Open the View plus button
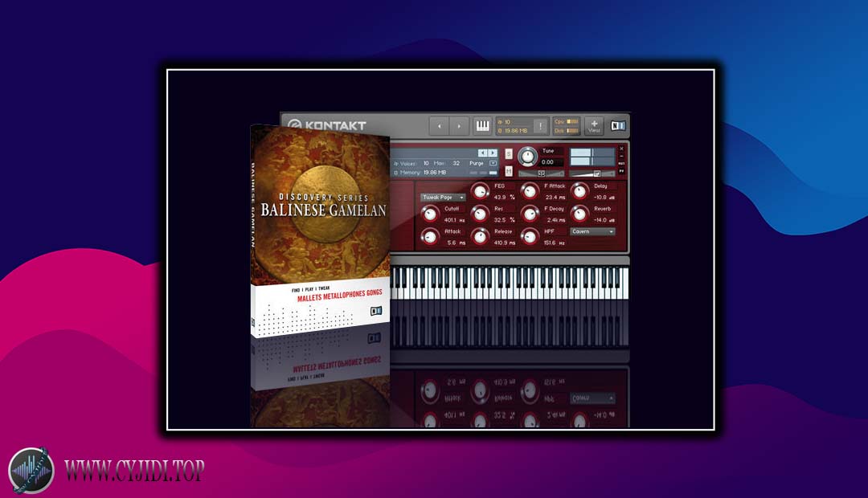The height and width of the screenshot is (498, 868). tap(594, 126)
